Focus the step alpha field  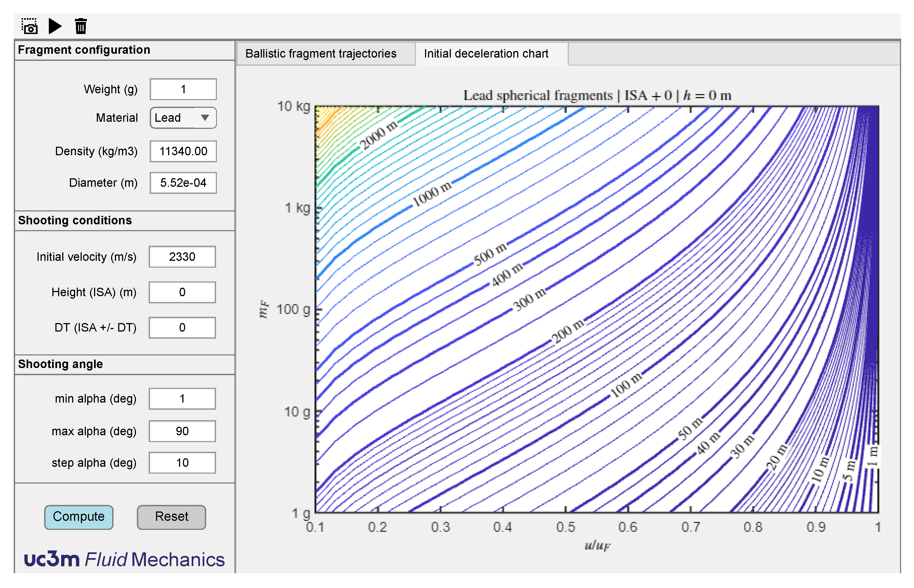pos(182,463)
